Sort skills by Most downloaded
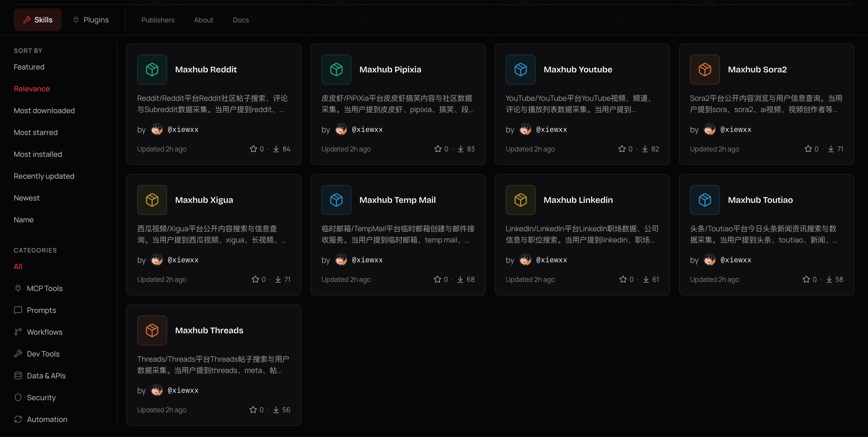Viewport: 868px width, 437px height. [x=44, y=111]
